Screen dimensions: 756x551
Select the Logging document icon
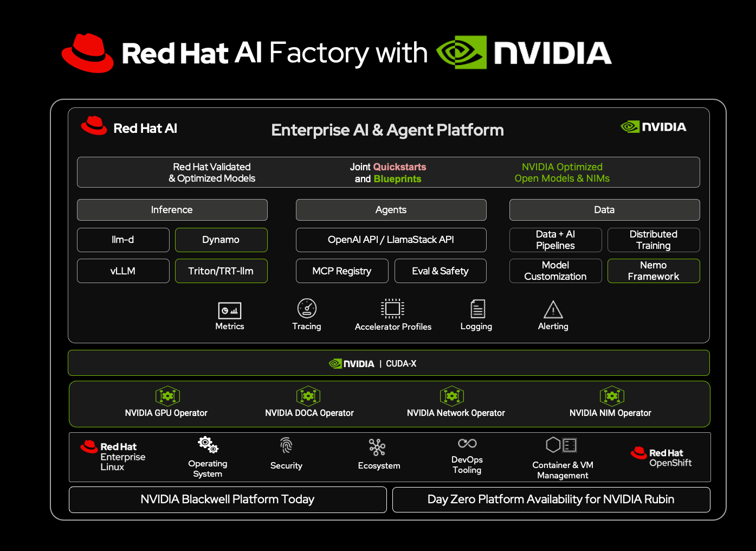476,310
